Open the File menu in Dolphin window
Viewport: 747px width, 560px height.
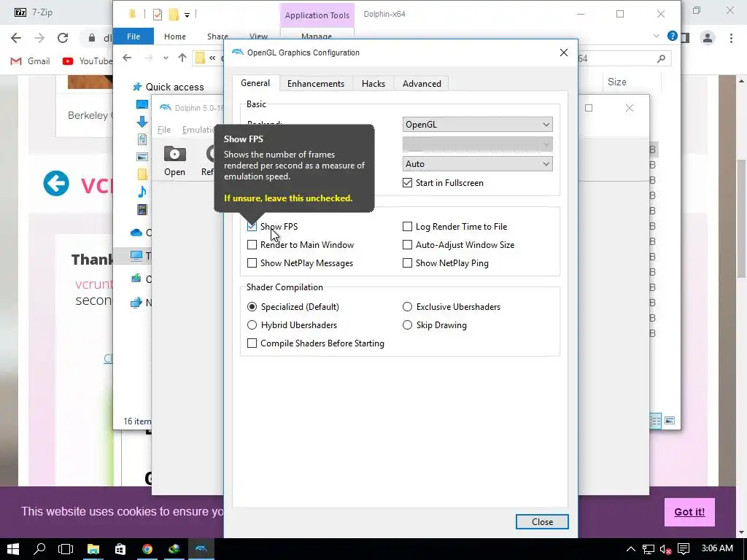[x=164, y=130]
